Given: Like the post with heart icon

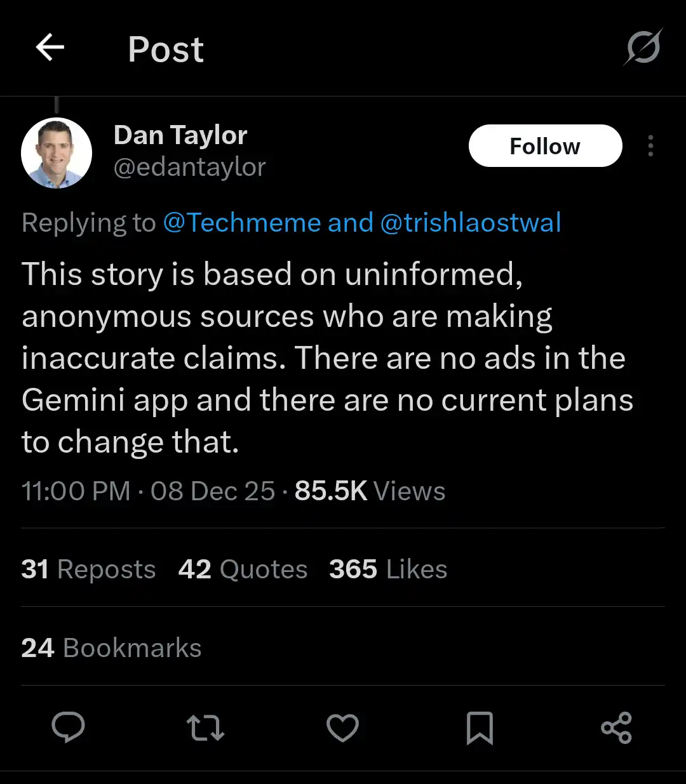Looking at the screenshot, I should click(342, 728).
